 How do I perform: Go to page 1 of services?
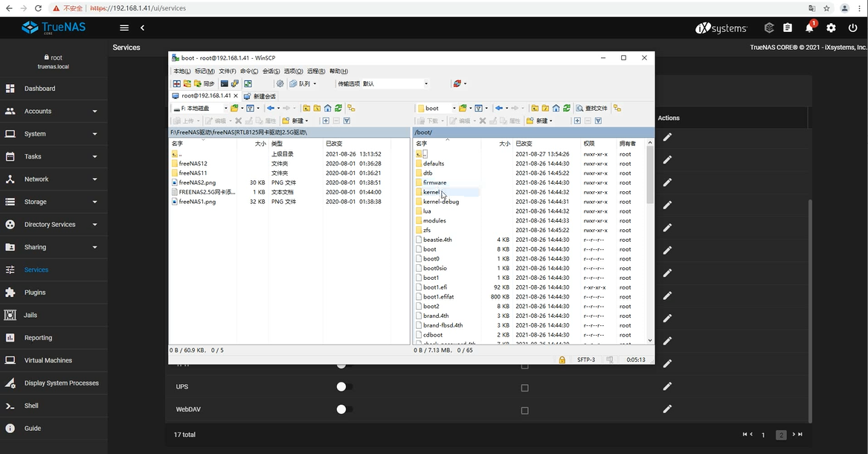[762, 435]
